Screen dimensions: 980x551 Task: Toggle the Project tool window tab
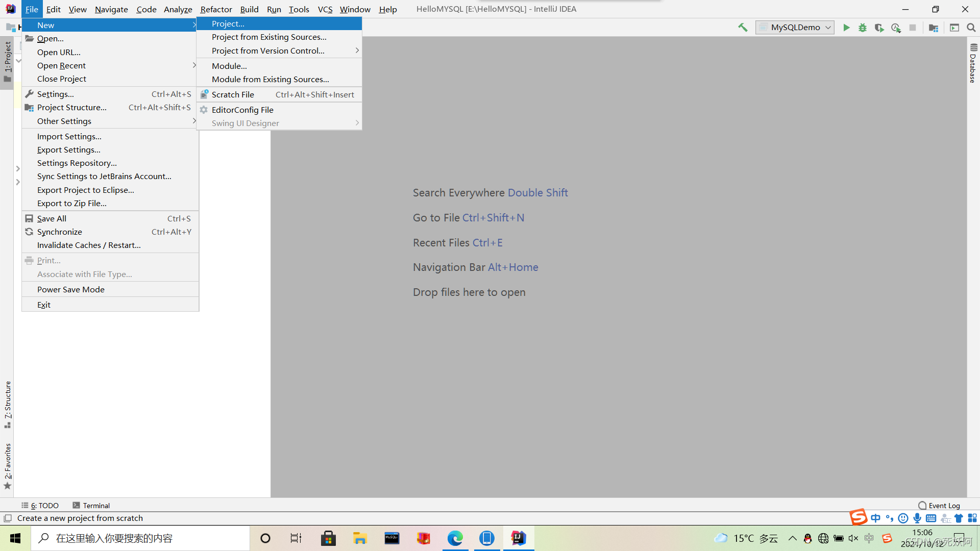[x=8, y=61]
